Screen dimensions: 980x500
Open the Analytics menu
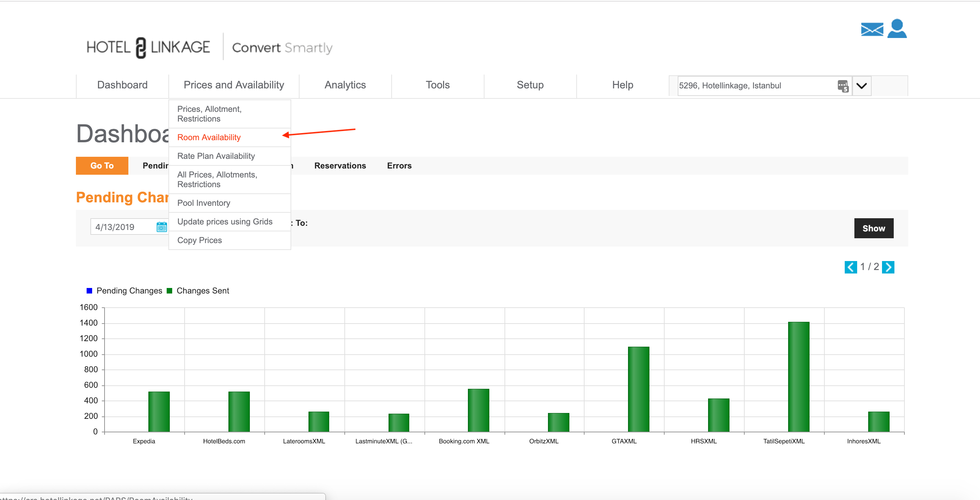tap(345, 85)
